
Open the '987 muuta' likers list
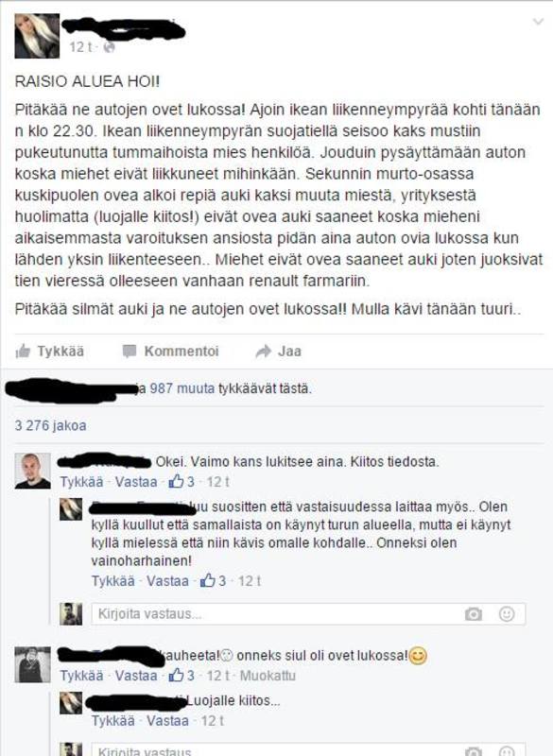(x=181, y=388)
